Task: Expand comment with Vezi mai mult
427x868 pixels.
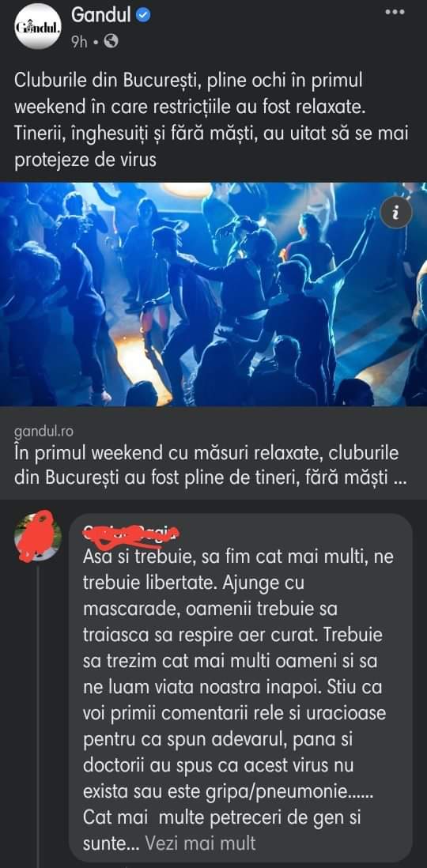Action: click(200, 843)
